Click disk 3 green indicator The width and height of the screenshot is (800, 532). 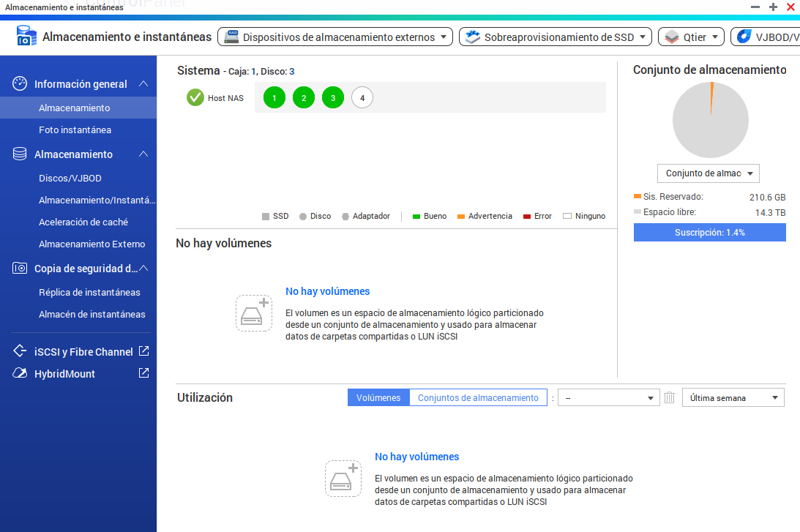click(x=333, y=97)
